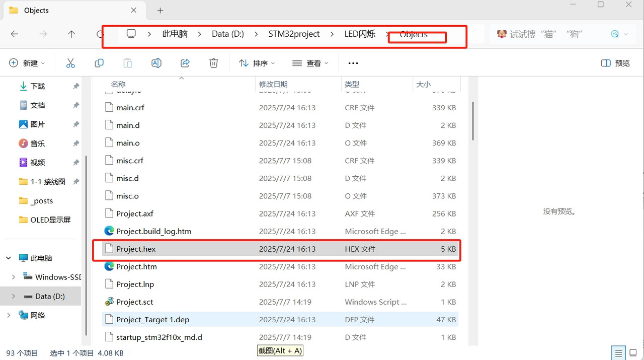Viewport: 644px width, 360px height.
Task: Click the file list vertical scrollbar
Action: click(x=473, y=121)
